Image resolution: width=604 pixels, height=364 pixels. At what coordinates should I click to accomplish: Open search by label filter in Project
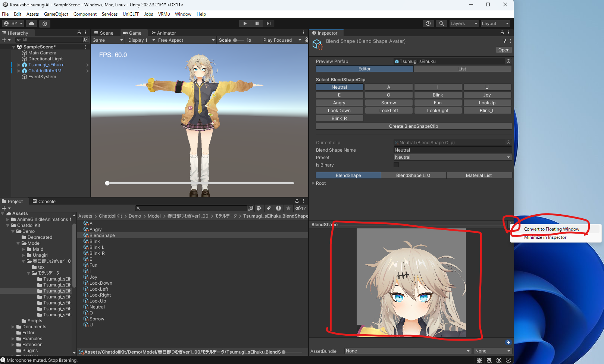(269, 208)
